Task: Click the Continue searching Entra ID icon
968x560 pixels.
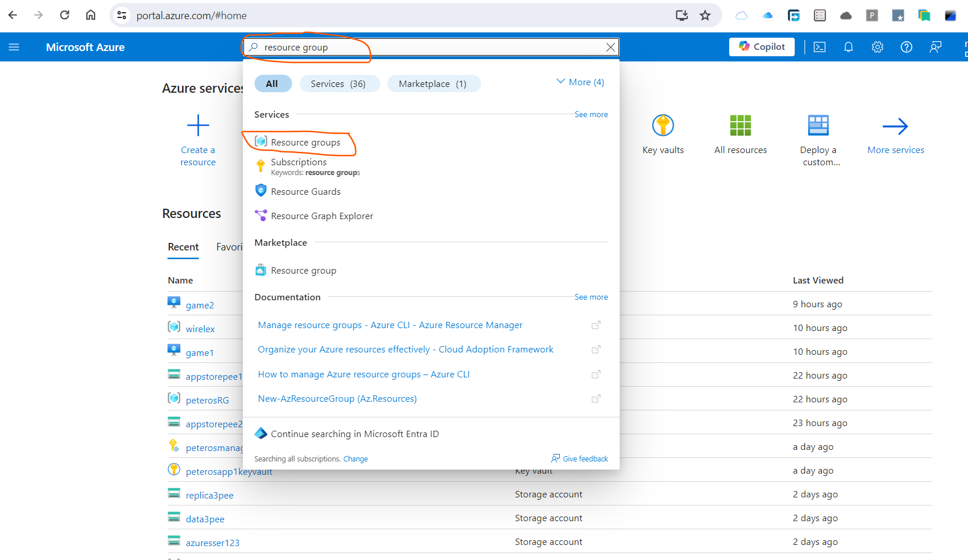Action: pyautogui.click(x=261, y=433)
